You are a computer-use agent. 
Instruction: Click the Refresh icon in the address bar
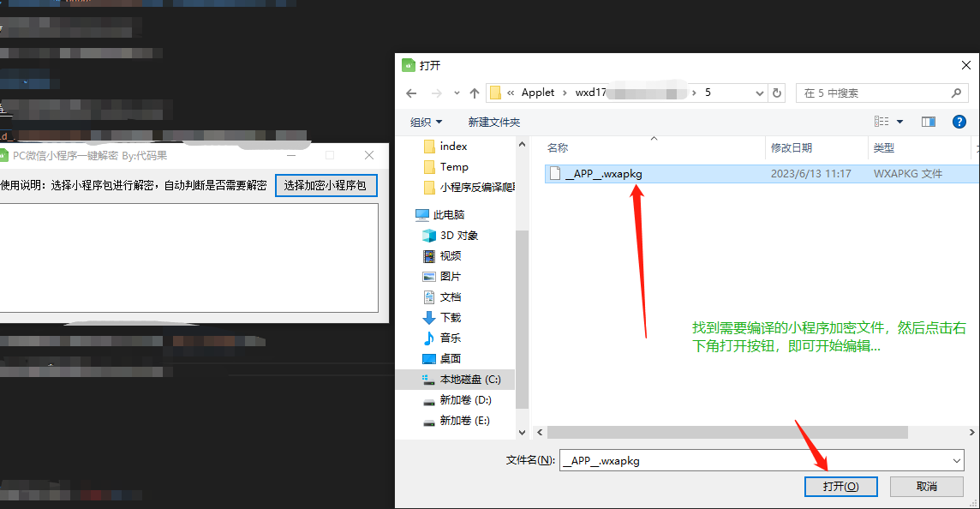775,92
